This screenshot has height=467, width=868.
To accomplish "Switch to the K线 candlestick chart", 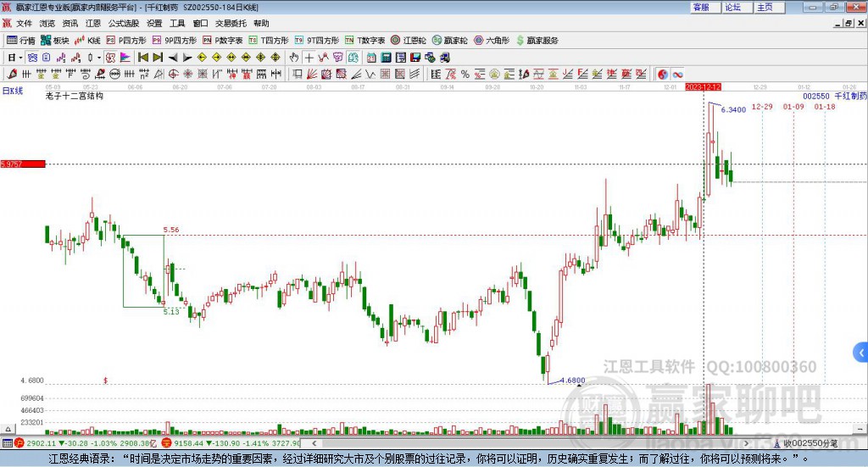I will coord(87,41).
